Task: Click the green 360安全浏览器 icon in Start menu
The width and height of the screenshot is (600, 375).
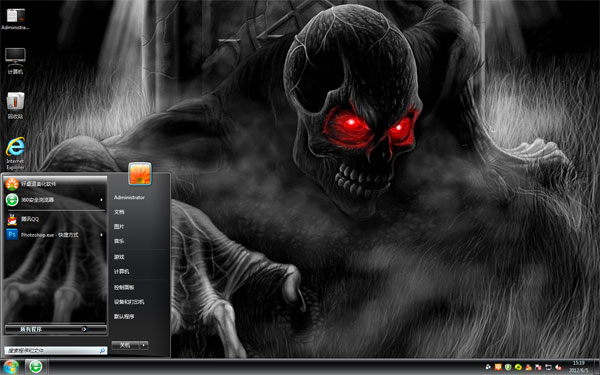Action: pyautogui.click(x=12, y=199)
